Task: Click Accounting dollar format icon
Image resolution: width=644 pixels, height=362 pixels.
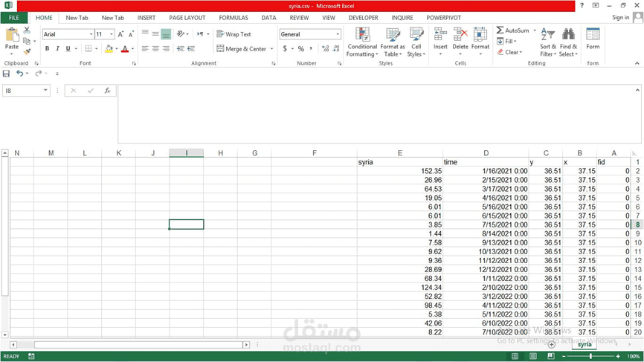Action: point(285,48)
